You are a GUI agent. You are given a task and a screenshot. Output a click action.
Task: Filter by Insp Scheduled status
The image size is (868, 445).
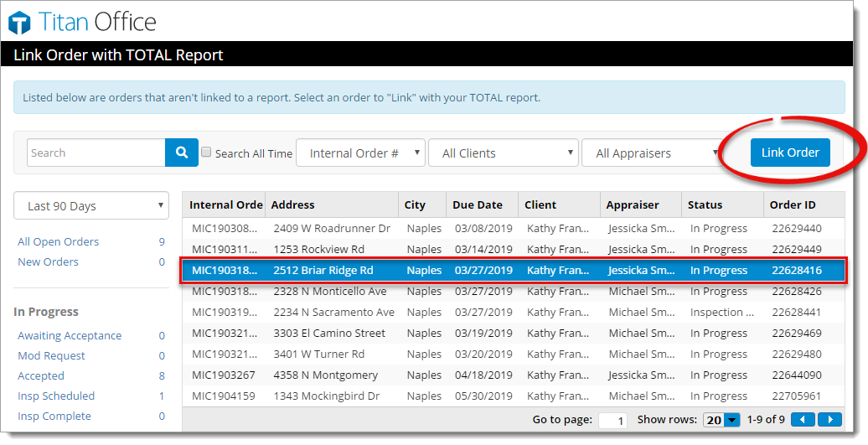56,396
